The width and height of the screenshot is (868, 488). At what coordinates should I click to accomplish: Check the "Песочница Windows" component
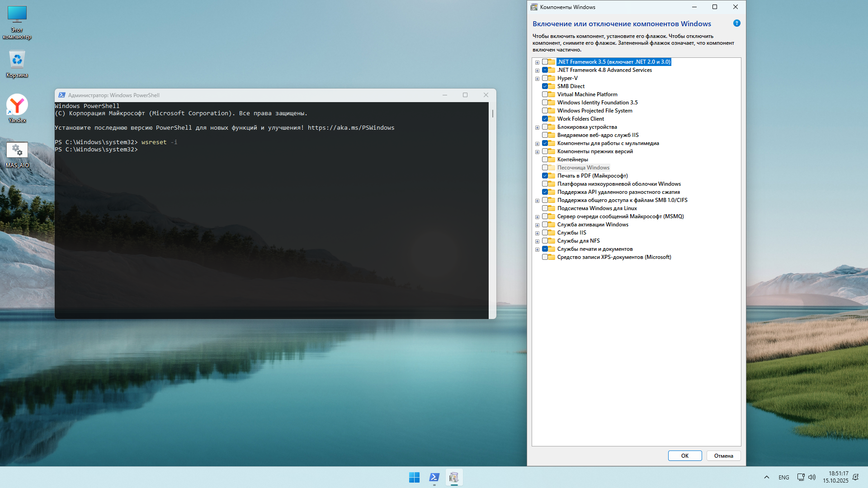pos(544,167)
